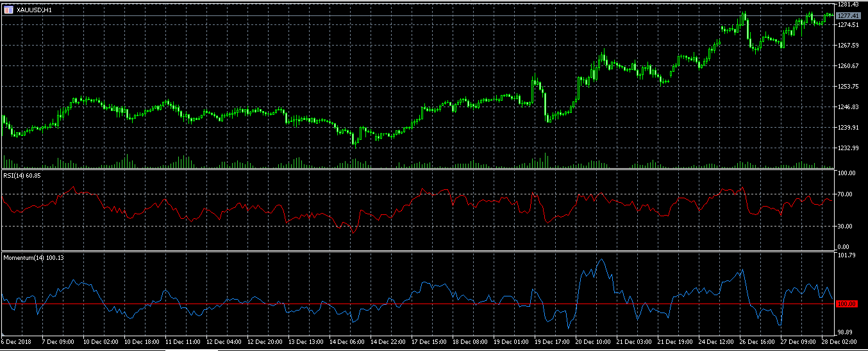The image size is (868, 351).
Task: Select the 19 Dec 17:00 time axis label
Action: [x=551, y=342]
